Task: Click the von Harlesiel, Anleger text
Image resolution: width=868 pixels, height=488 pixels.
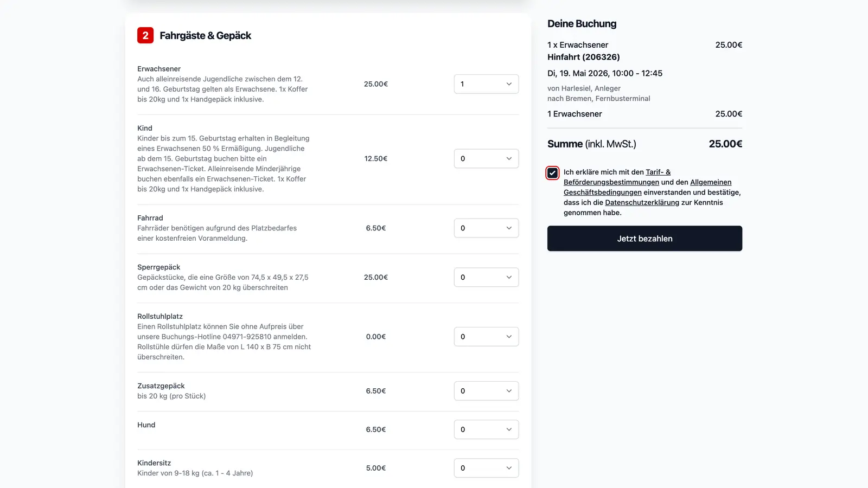Action: point(584,88)
